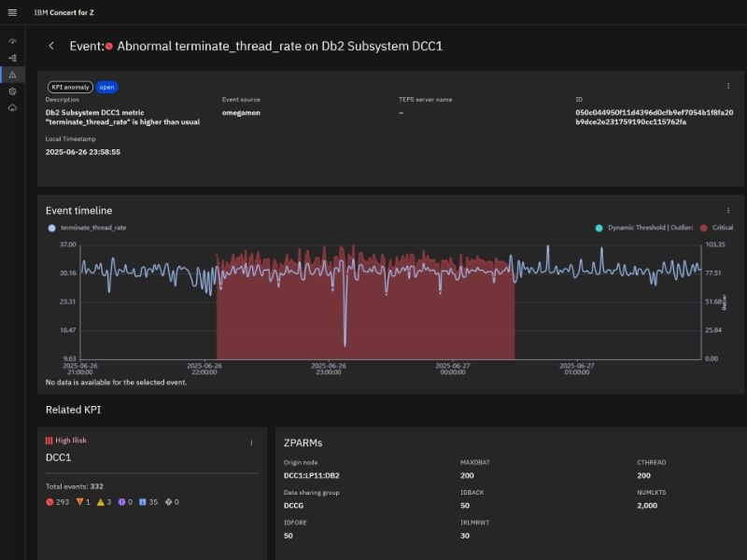Click the 2025-06-27 00:00:00 axis label
Screen dimensions: 747x560
coord(453,369)
